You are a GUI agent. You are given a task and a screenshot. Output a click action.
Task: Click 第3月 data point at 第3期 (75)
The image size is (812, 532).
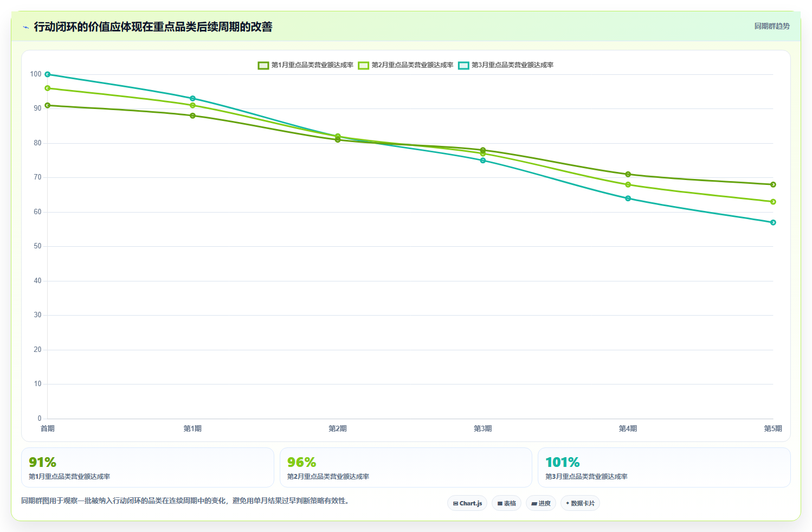coord(483,161)
